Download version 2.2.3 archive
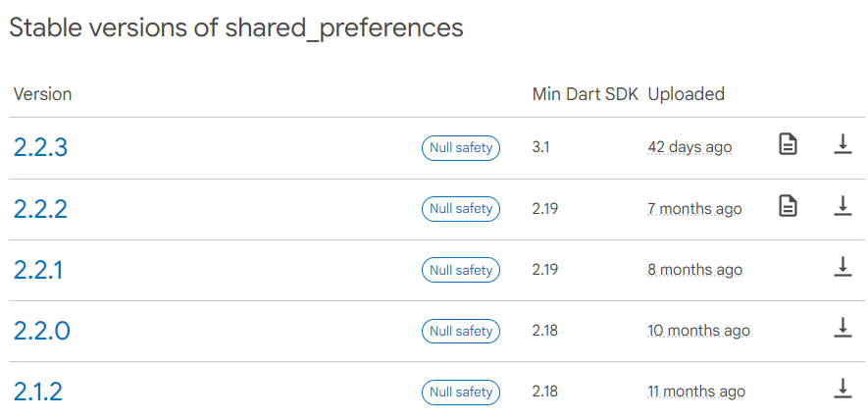This screenshot has height=420, width=868. tap(842, 144)
